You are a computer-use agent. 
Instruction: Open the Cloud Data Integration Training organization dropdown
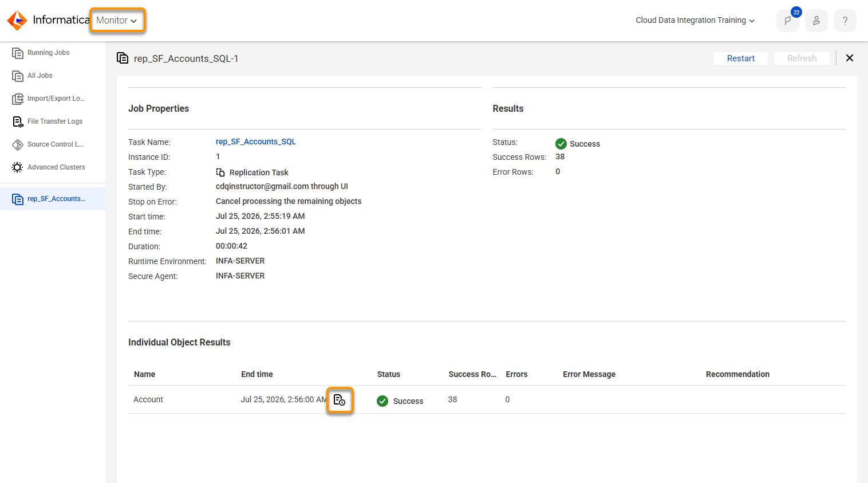click(695, 20)
